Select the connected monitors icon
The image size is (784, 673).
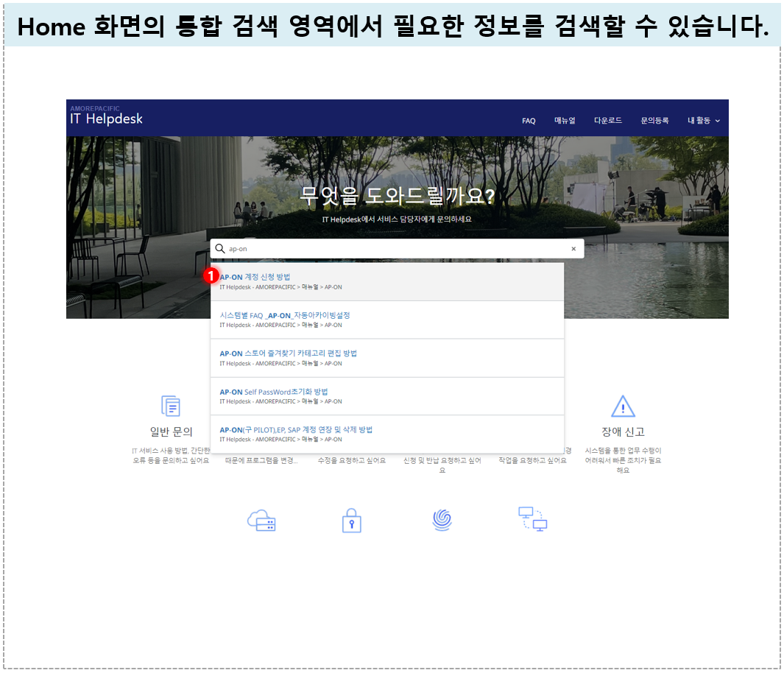(532, 519)
